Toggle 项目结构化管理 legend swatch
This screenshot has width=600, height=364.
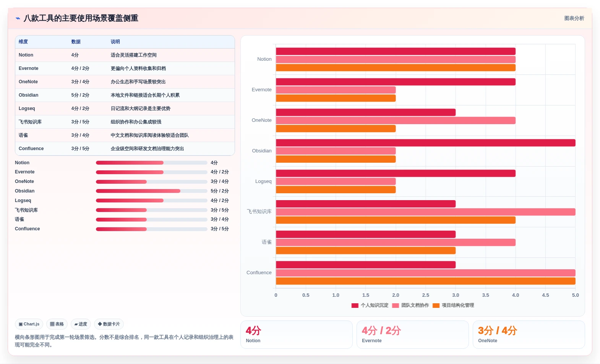pyautogui.click(x=436, y=306)
